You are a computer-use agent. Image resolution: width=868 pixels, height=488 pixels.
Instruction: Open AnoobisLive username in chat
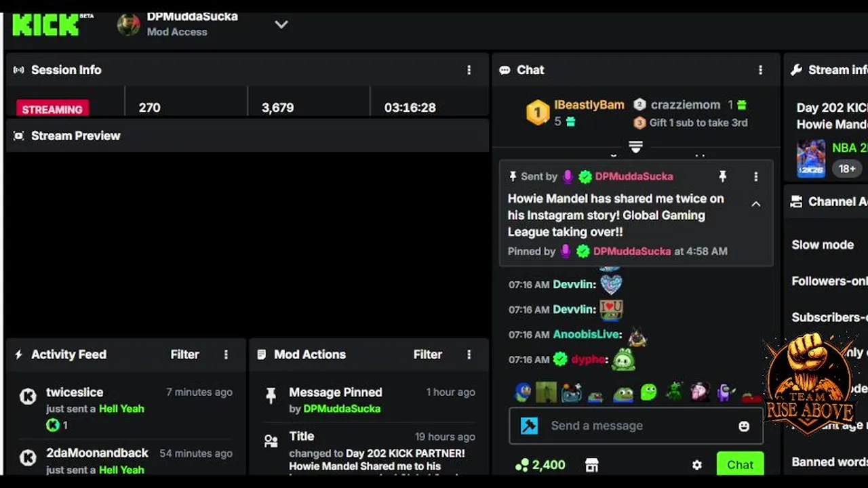587,334
